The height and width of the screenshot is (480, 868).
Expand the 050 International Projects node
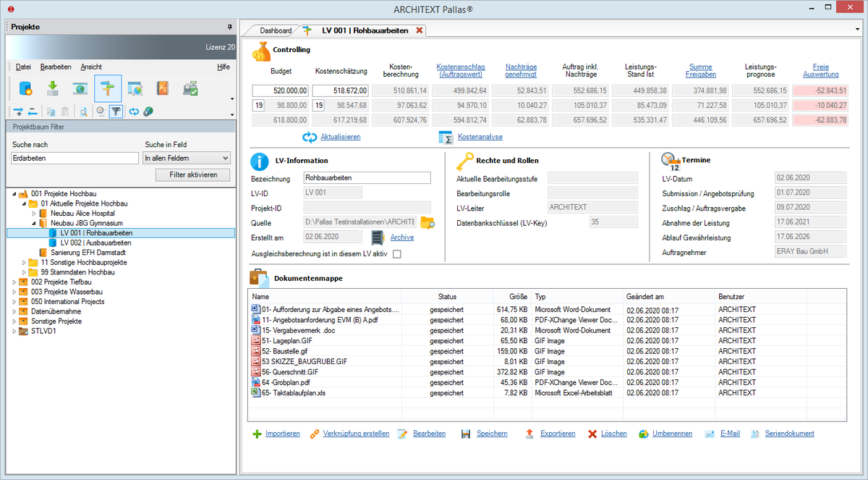14,301
